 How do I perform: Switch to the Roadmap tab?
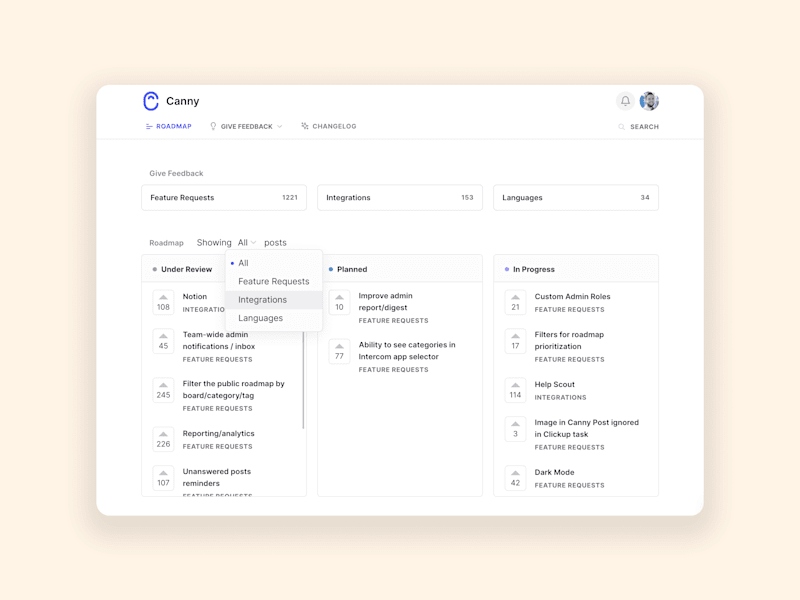168,127
